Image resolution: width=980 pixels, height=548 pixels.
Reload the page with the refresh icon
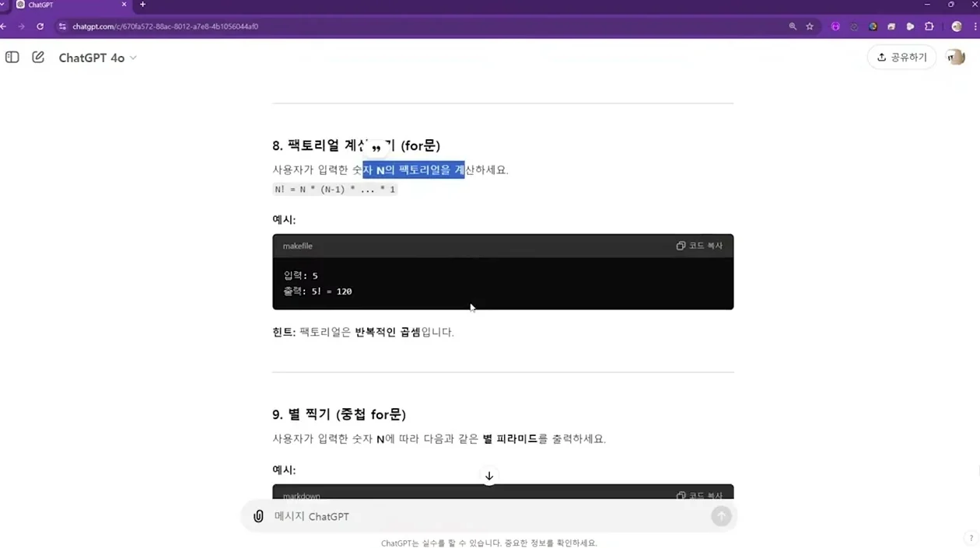click(40, 26)
